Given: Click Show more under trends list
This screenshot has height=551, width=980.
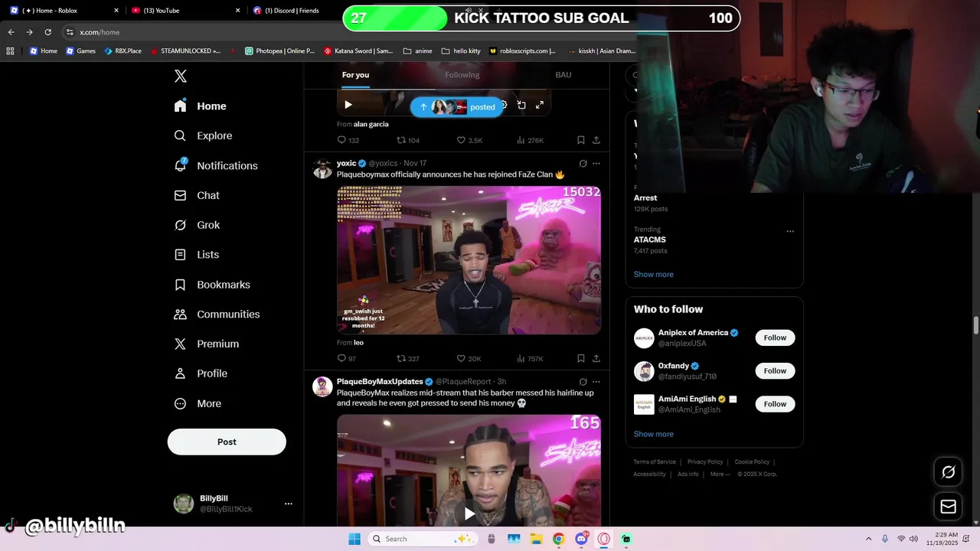Looking at the screenshot, I should (653, 274).
